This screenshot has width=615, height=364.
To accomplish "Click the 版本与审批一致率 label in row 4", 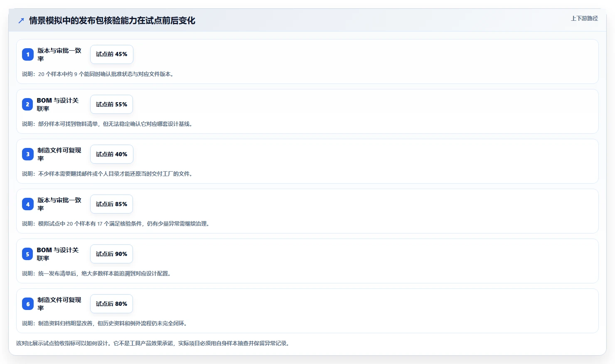I will (59, 204).
